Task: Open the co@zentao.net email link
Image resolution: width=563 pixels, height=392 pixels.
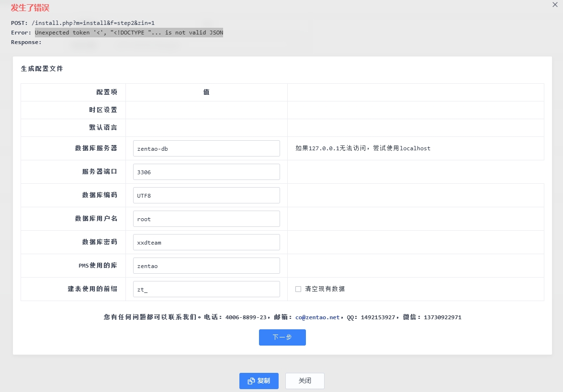Action: coord(317,317)
